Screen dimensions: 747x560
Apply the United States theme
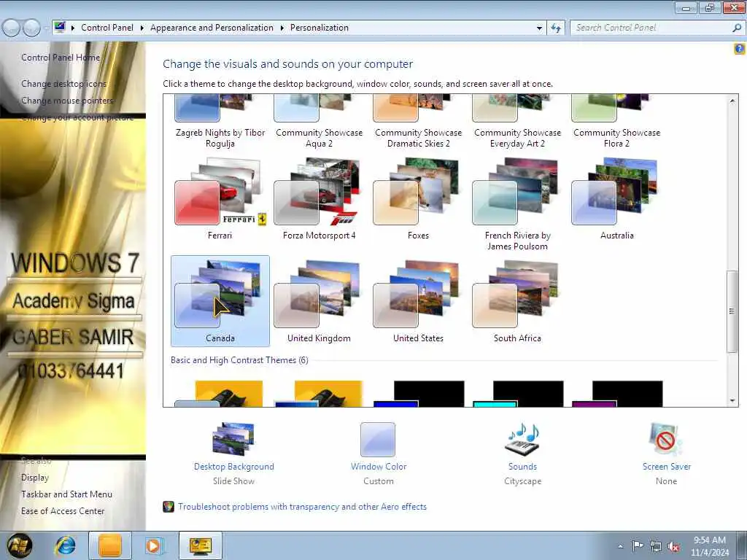(x=418, y=301)
